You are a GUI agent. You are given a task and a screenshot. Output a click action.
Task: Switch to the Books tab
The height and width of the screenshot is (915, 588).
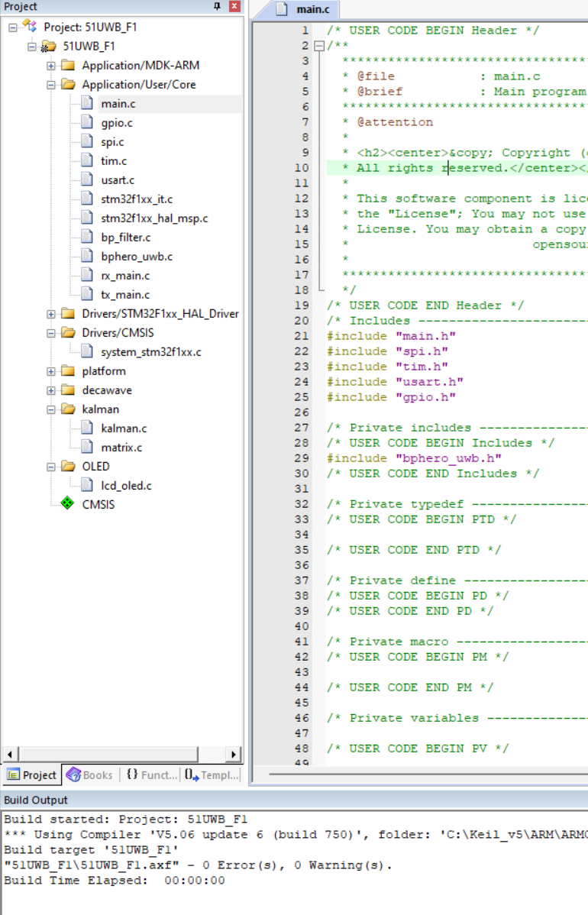click(90, 774)
